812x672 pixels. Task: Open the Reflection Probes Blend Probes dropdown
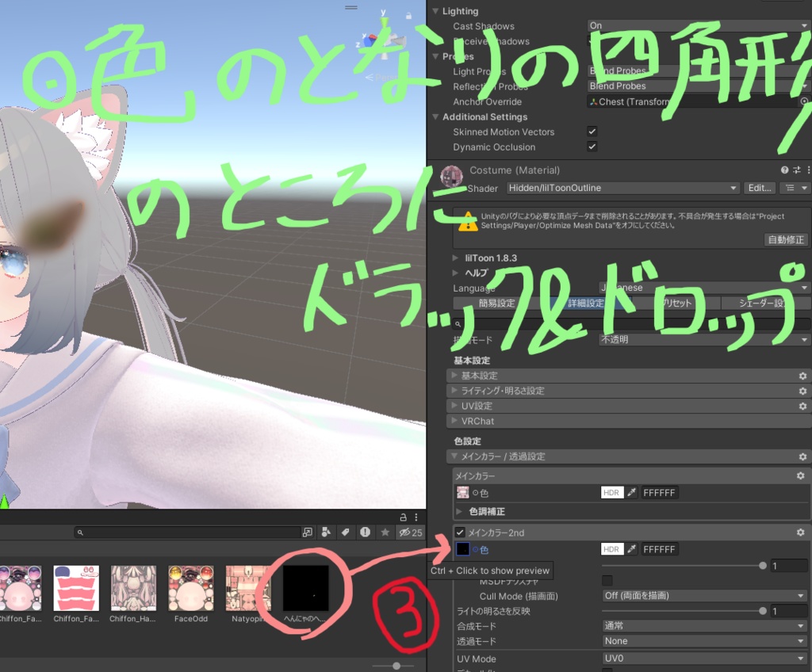pos(699,86)
